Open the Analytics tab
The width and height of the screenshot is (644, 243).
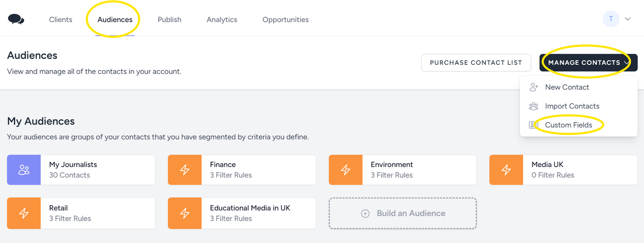point(222,20)
